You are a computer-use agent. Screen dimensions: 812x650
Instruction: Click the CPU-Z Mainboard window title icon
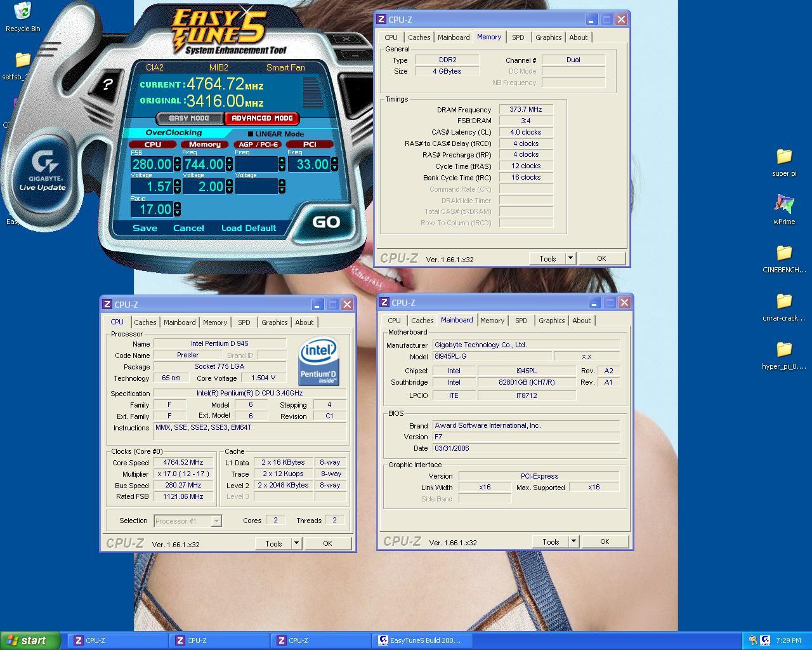point(384,303)
